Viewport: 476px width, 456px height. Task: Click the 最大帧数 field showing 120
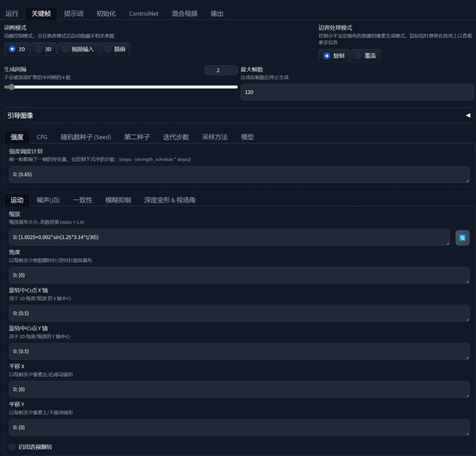357,92
